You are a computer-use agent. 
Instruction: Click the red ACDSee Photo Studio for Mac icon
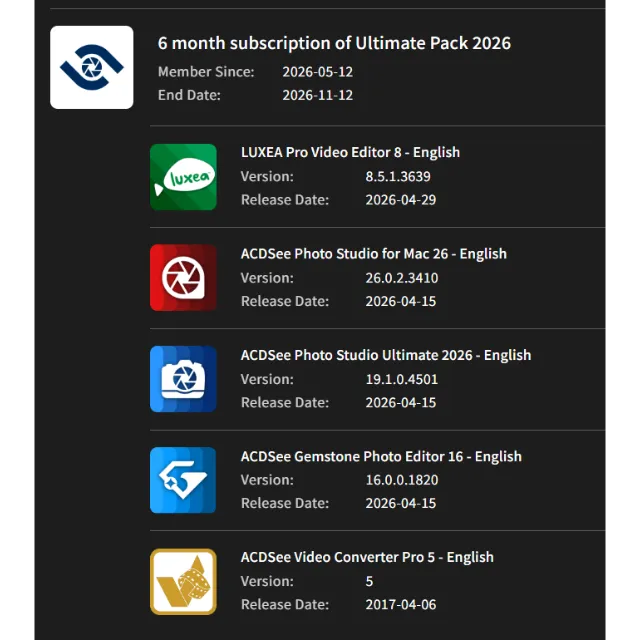click(183, 278)
